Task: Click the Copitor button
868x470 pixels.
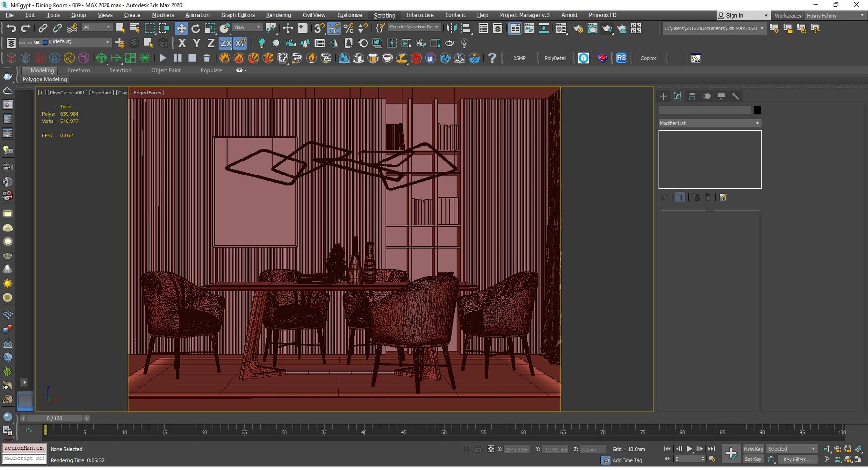Action: tap(649, 58)
